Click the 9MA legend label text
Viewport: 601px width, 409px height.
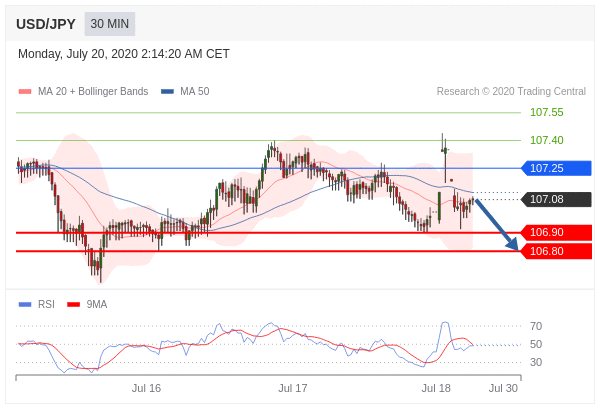pyautogui.click(x=97, y=304)
